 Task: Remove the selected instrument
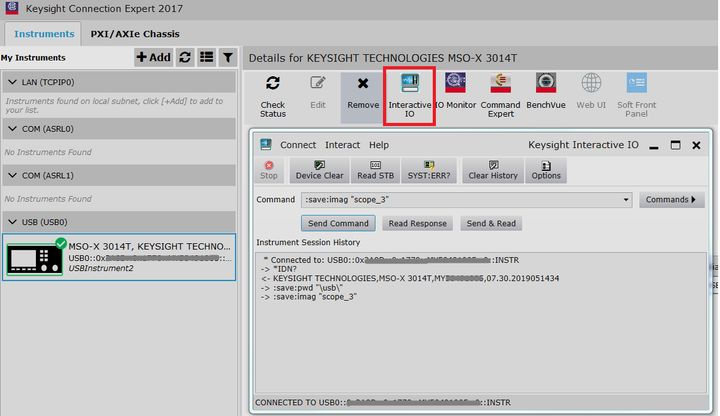[363, 97]
